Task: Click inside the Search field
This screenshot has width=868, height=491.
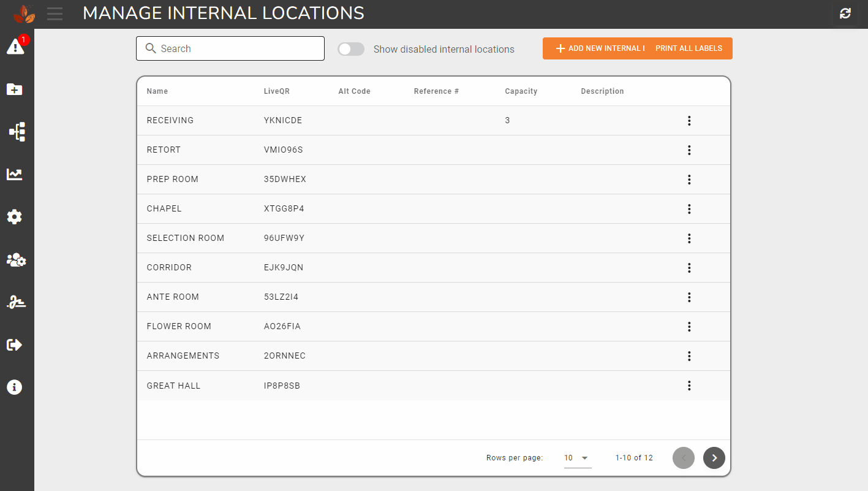Action: pos(230,48)
